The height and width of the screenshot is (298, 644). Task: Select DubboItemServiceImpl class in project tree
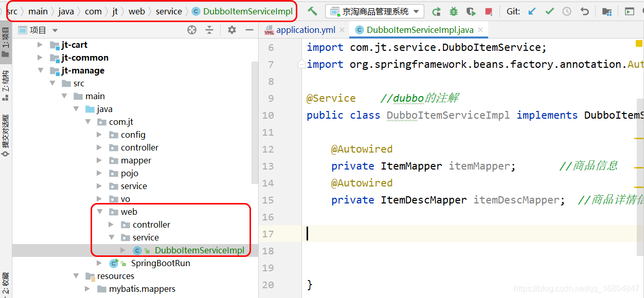[199, 250]
